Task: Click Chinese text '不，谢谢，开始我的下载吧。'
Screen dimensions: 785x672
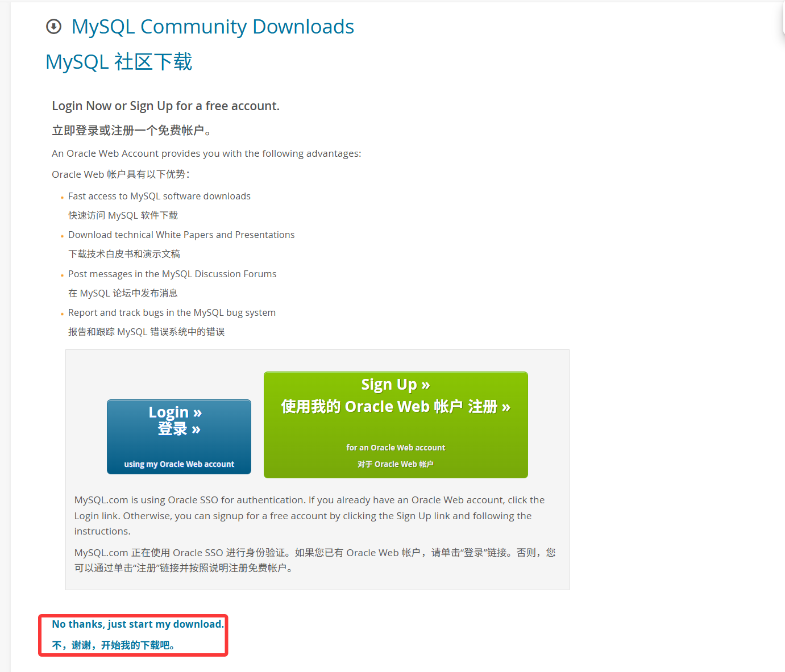Action: click(115, 645)
